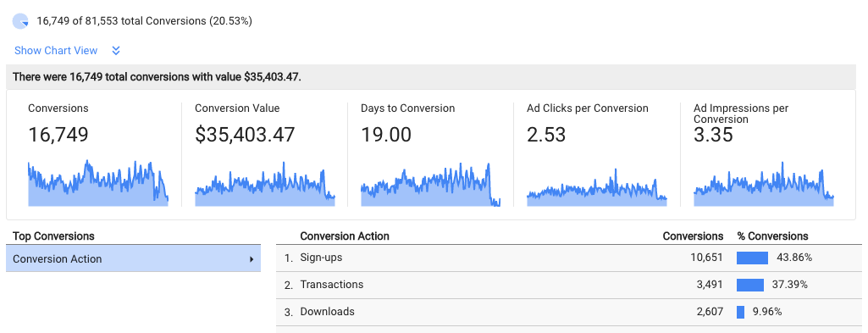Image resolution: width=868 pixels, height=333 pixels.
Task: Click the Conversion Value sparkline chart
Action: (264, 184)
